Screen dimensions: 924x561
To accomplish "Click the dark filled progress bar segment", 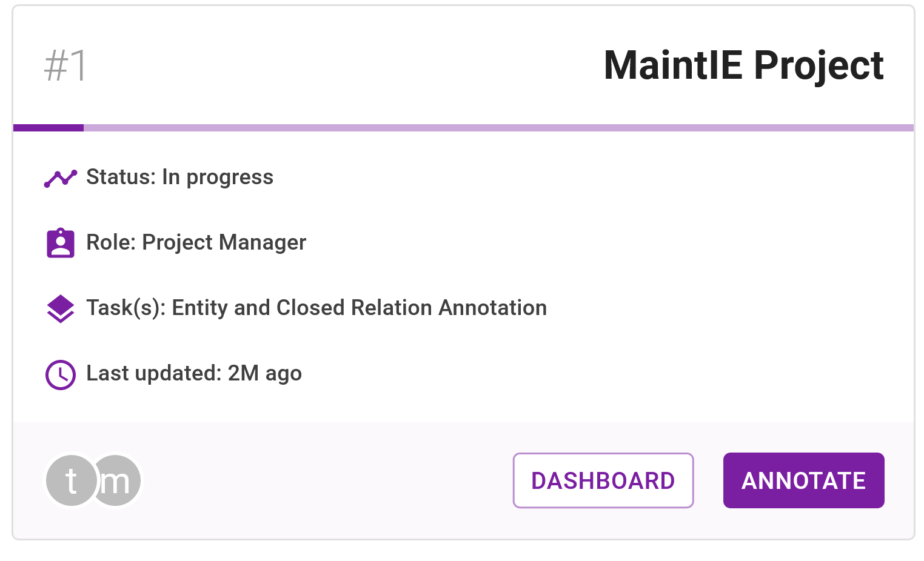I will (x=49, y=128).
